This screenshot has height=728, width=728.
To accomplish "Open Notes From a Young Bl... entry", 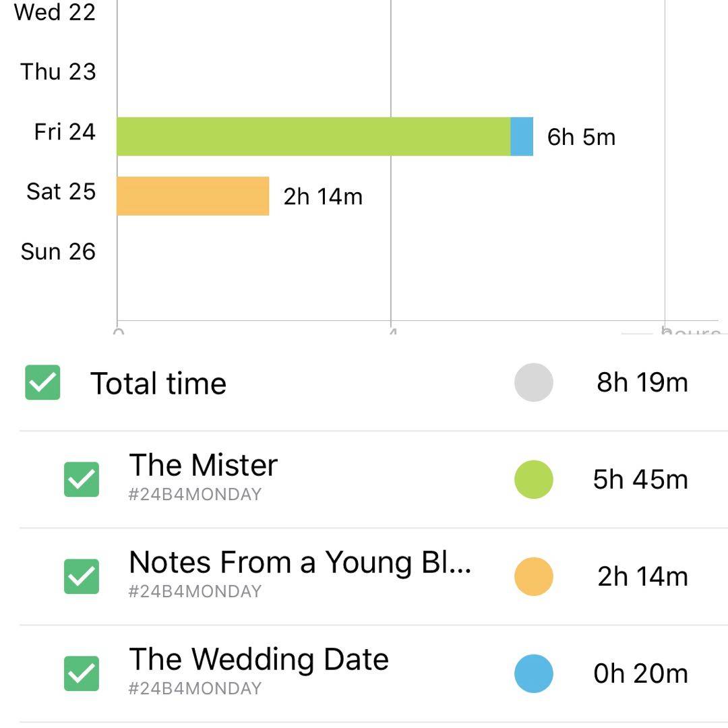I will click(x=299, y=562).
